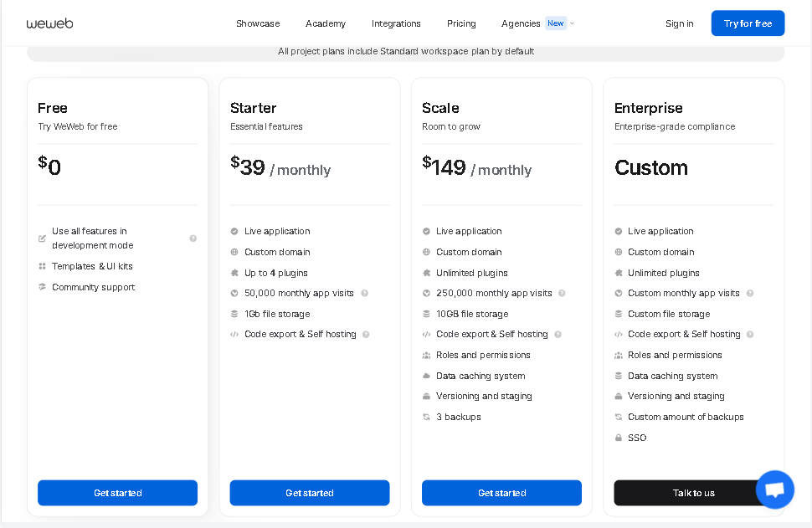This screenshot has height=528, width=812.
Task: Click help icon for Scale Code export
Action: [x=558, y=335]
